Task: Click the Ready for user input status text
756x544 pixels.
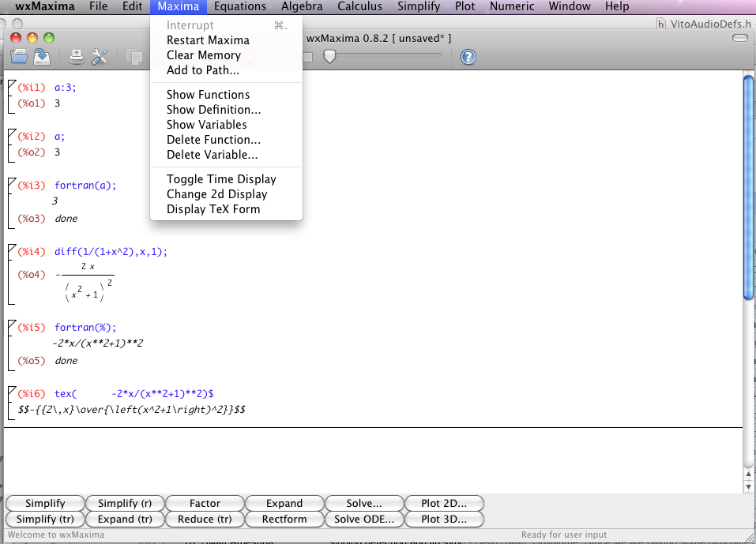Action: 563,535
